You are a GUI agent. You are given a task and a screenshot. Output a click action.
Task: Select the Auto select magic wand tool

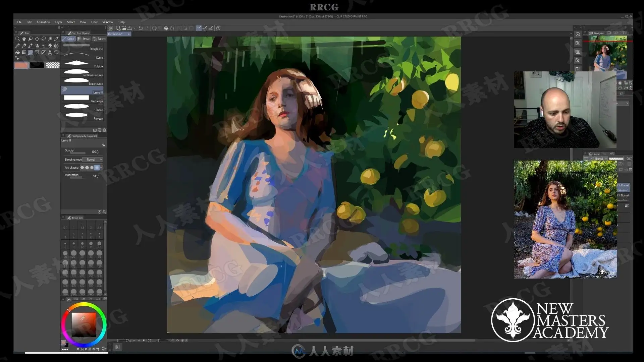coord(50,39)
